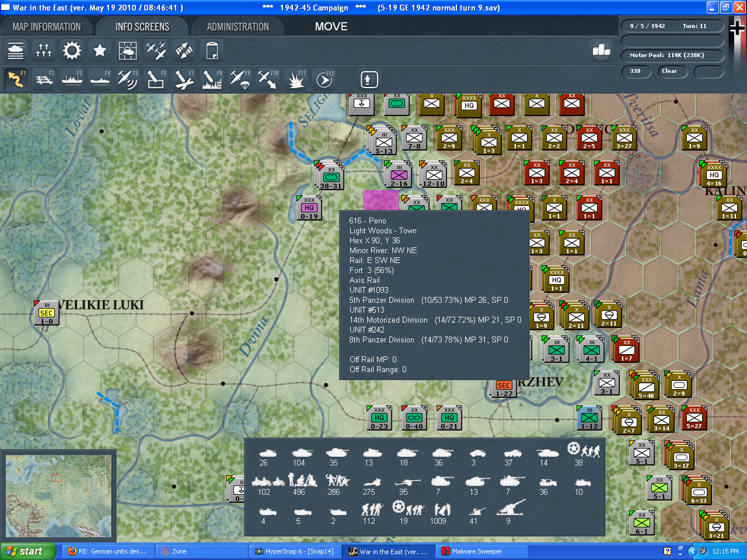Click "14th Motorized Division" in hex tooltip
Viewport: 747px width, 560px height.
click(389, 320)
